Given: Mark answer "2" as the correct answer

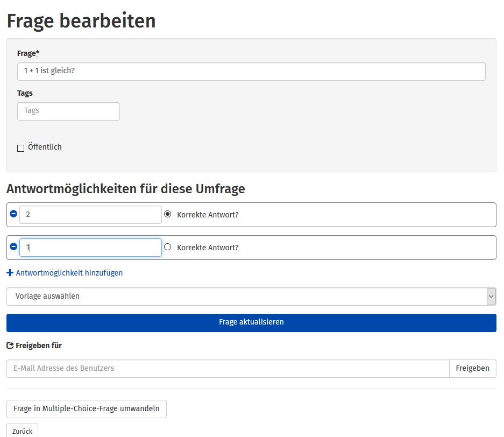Looking at the screenshot, I should click(167, 214).
